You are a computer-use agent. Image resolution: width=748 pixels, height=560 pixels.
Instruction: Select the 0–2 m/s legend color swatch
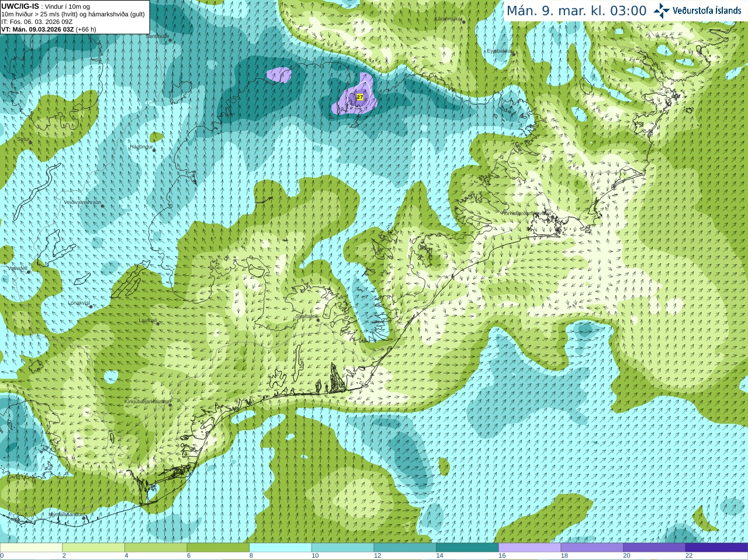click(x=31, y=548)
